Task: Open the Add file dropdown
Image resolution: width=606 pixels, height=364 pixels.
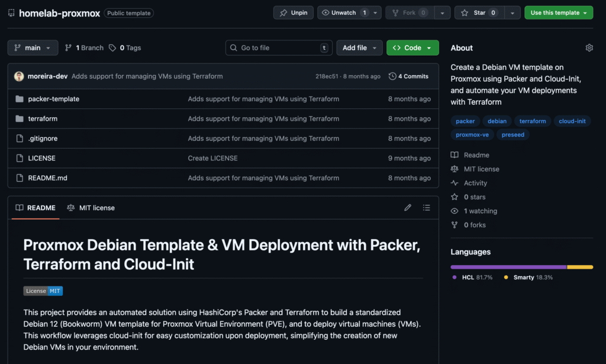Action: click(x=359, y=47)
